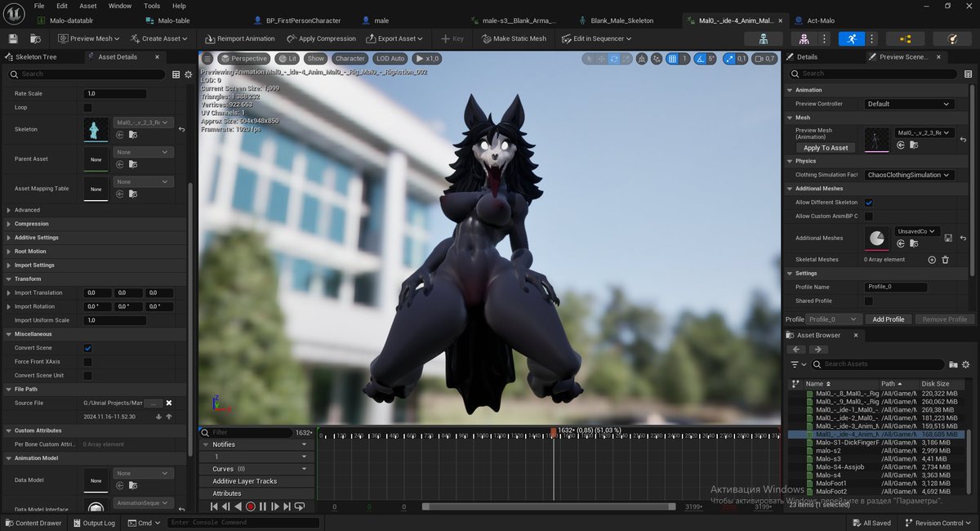Uncheck Allow Different Skeleton

[x=869, y=203]
